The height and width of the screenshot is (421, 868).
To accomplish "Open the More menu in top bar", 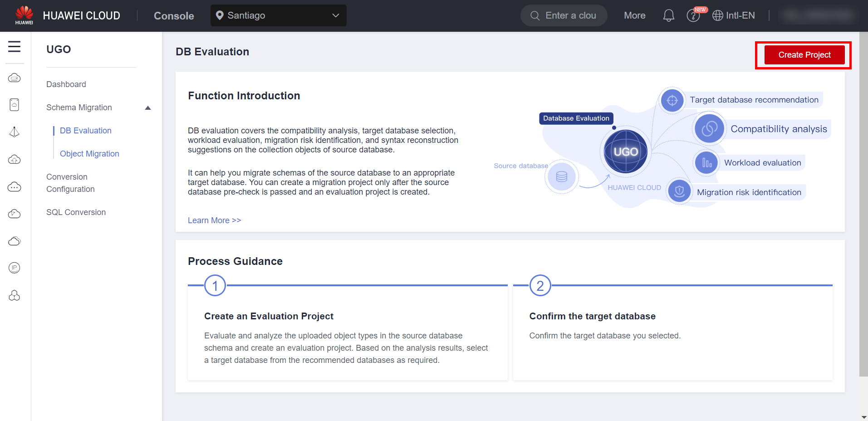I will point(634,15).
